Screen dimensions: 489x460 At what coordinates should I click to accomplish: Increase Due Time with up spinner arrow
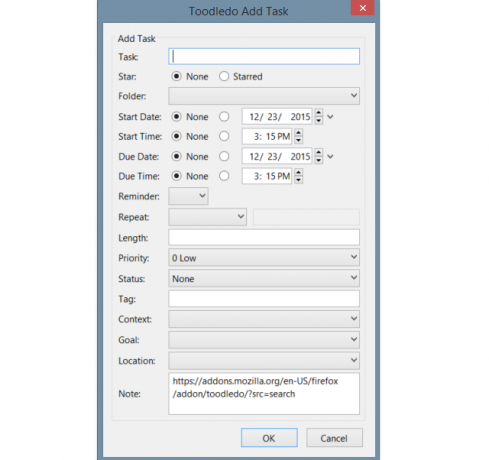tap(299, 172)
